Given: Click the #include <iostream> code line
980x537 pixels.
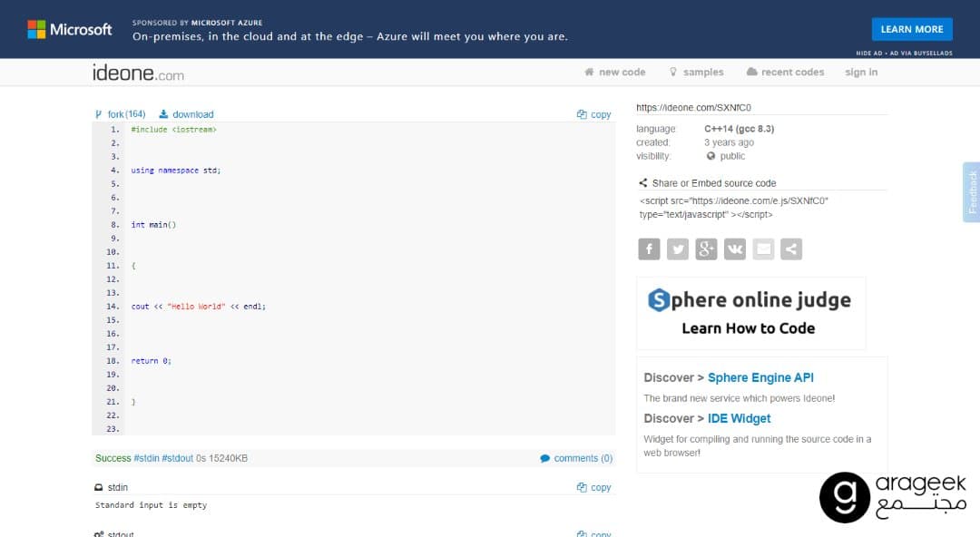Looking at the screenshot, I should pos(173,130).
